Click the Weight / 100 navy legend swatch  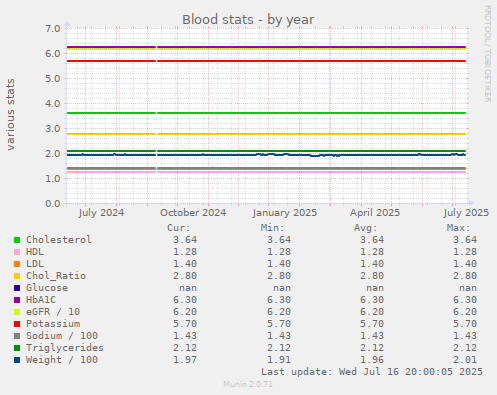pos(17,360)
